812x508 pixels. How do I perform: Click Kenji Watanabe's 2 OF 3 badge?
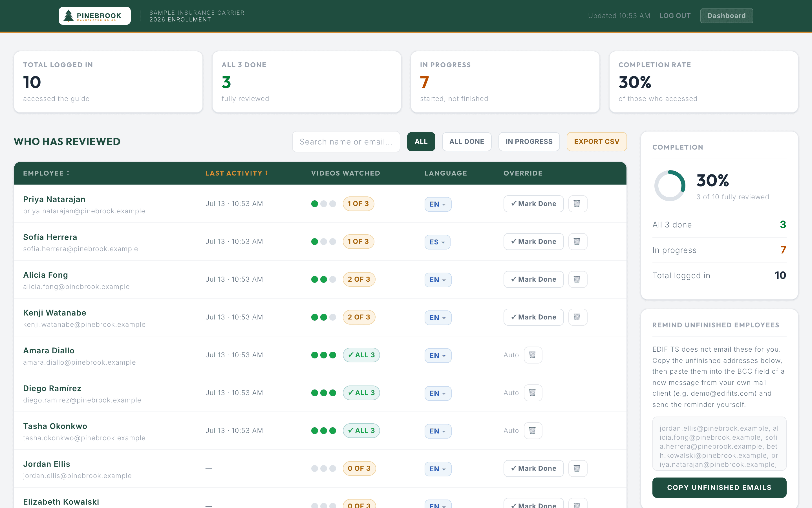point(359,317)
